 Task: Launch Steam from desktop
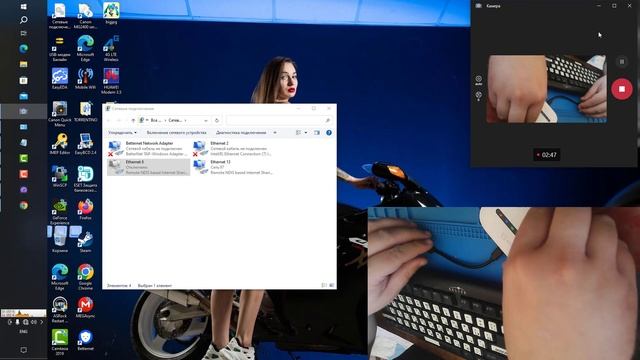pyautogui.click(x=85, y=242)
